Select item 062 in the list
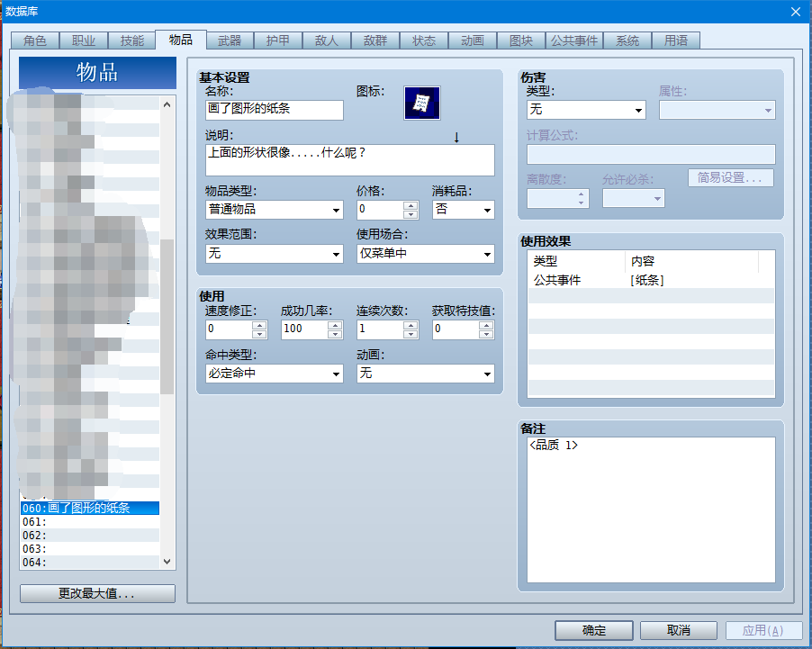812x649 pixels. coord(90,535)
